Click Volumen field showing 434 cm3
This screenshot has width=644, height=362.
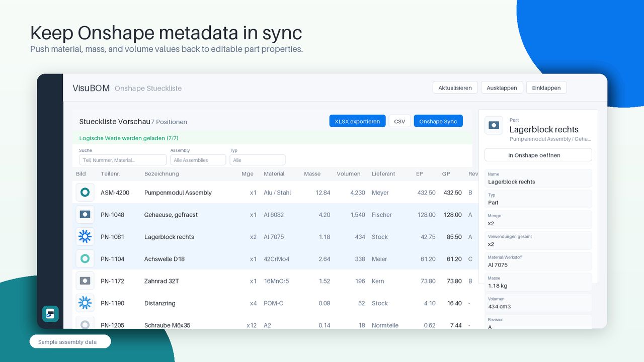[538, 303]
